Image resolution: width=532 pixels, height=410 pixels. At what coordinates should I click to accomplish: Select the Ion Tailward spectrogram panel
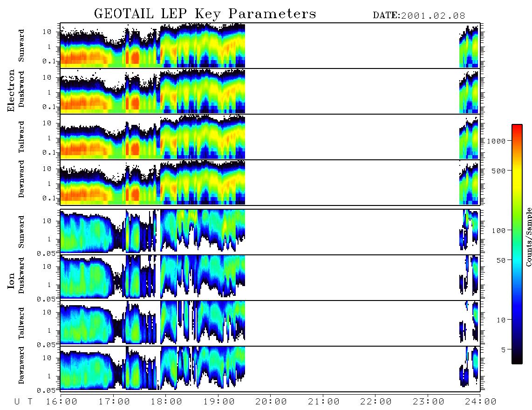[x=270, y=323]
